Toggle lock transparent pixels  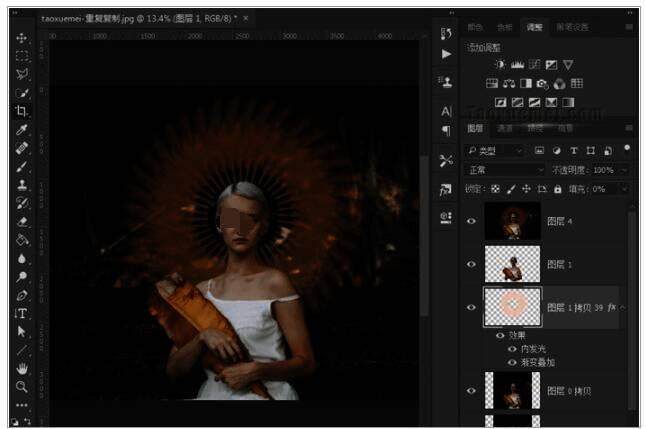[495, 189]
